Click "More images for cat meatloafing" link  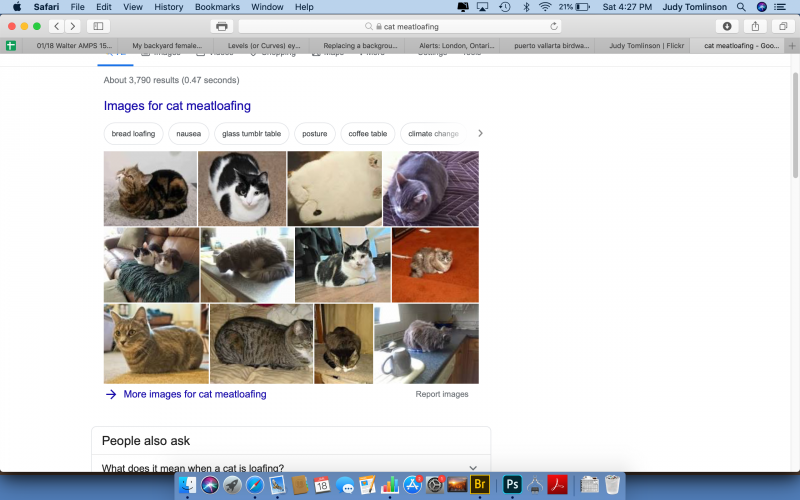tap(194, 394)
